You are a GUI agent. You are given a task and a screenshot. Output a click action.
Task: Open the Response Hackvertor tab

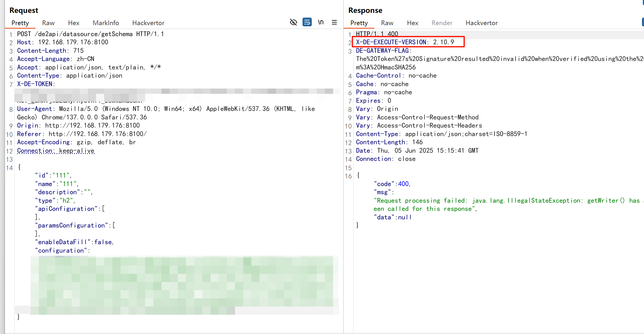point(482,23)
